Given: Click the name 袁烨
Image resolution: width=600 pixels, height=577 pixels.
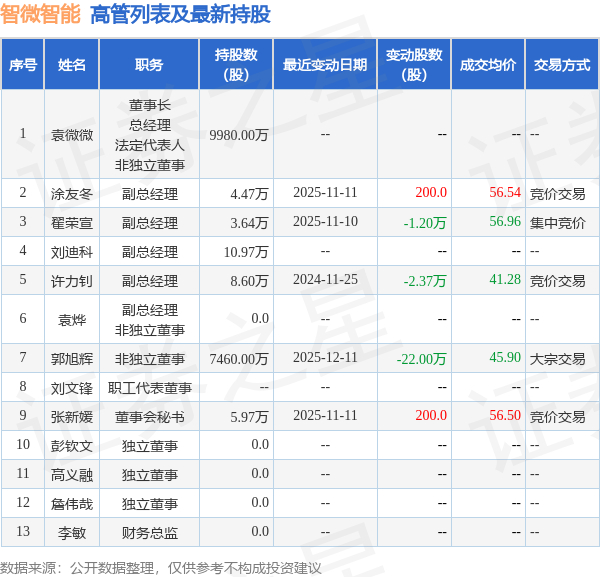Looking at the screenshot, I should [72, 319].
